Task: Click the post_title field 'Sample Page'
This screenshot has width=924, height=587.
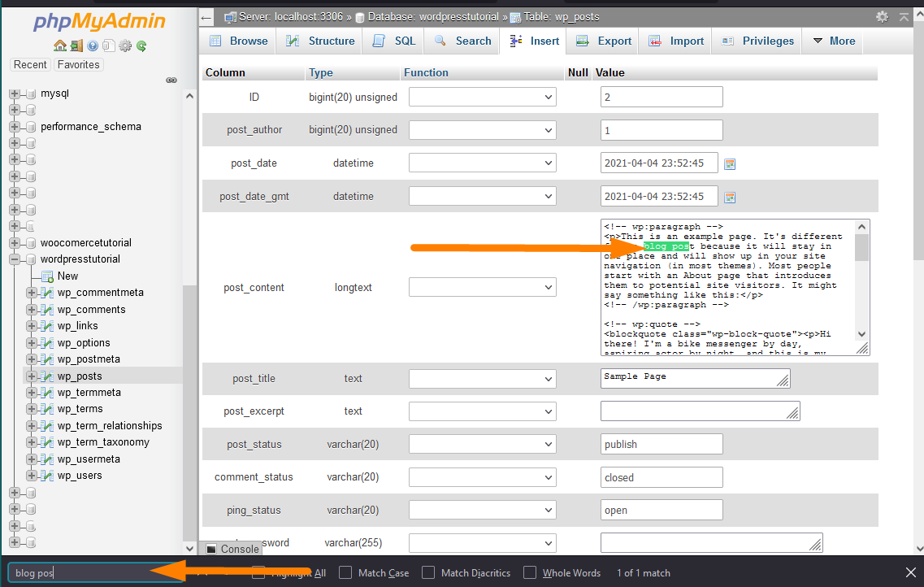Action: 696,378
